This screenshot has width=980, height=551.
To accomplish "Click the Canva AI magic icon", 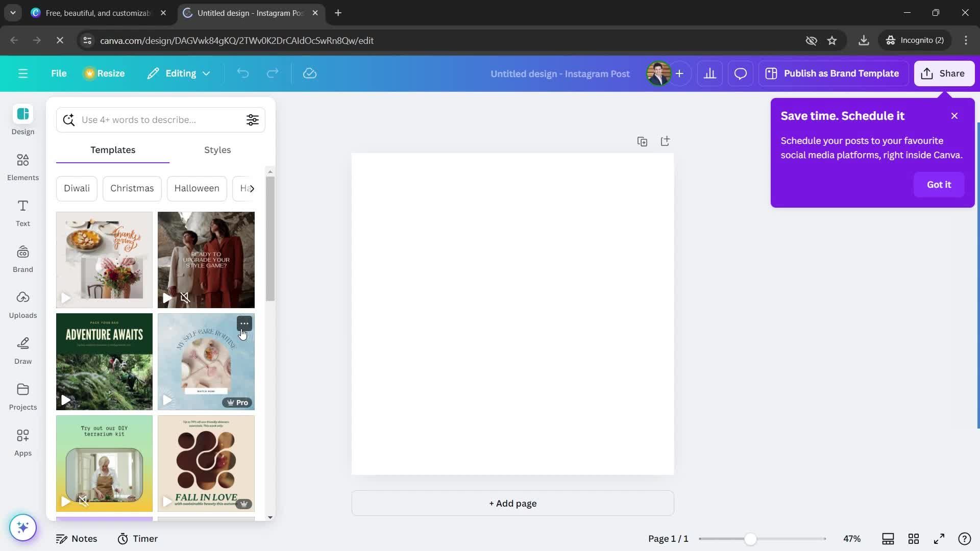I will tap(23, 528).
